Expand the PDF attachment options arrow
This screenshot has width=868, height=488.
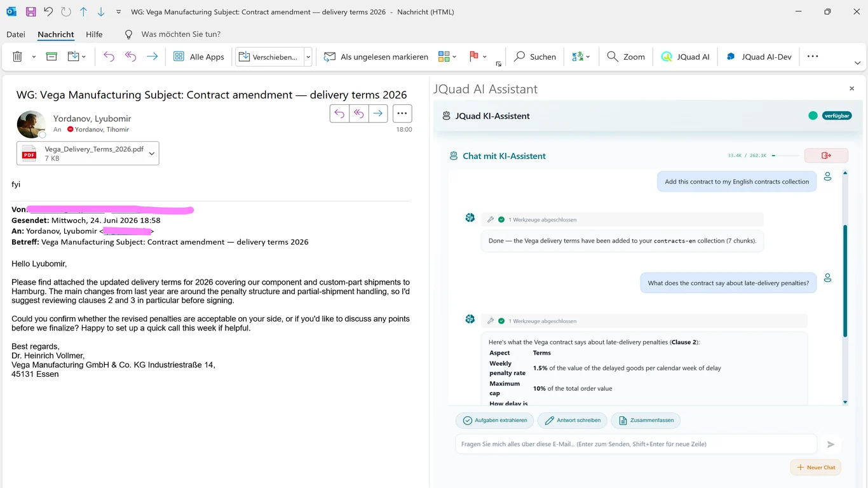(x=152, y=153)
